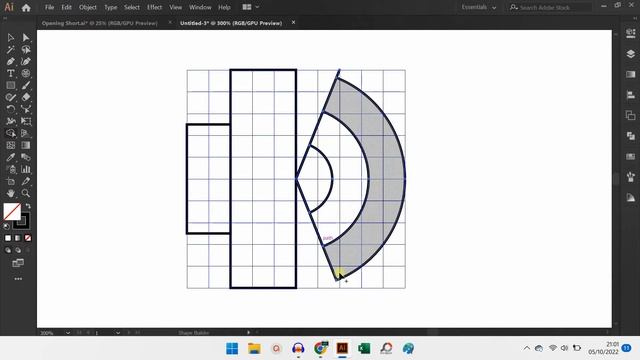Screen dimensions: 640x360
Task: Apply solid Color mode button
Action: tap(8, 238)
